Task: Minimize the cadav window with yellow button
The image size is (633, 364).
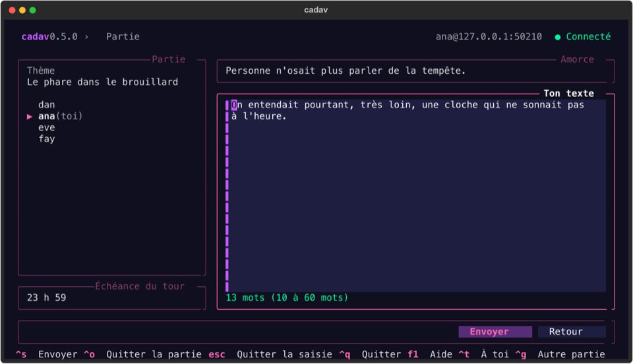Action: (x=22, y=10)
